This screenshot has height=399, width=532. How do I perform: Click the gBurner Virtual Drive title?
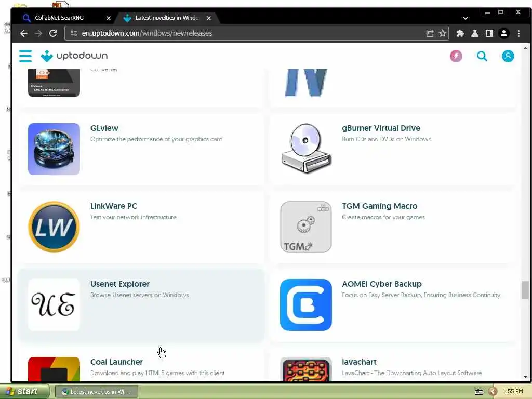(381, 128)
